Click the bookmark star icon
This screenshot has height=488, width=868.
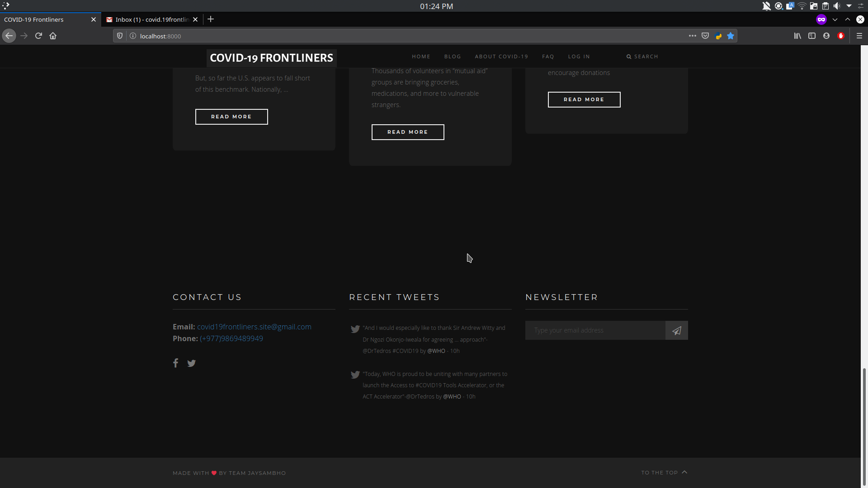pos(731,36)
